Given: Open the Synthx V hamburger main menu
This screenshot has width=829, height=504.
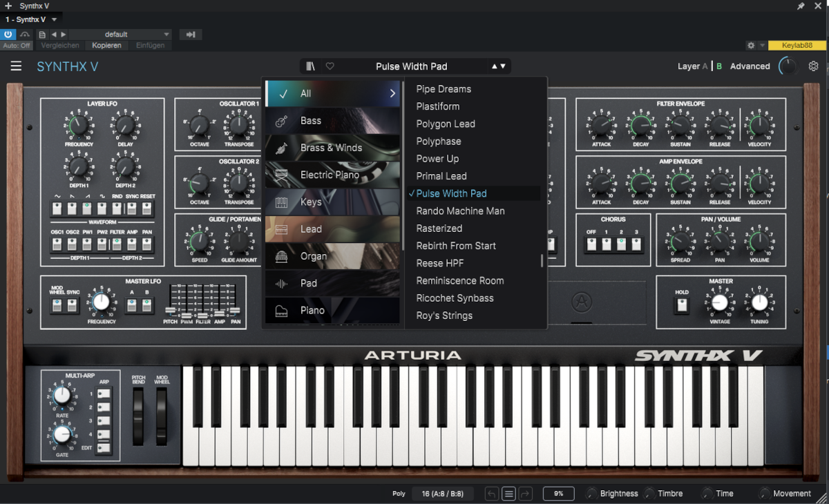Looking at the screenshot, I should (x=16, y=66).
